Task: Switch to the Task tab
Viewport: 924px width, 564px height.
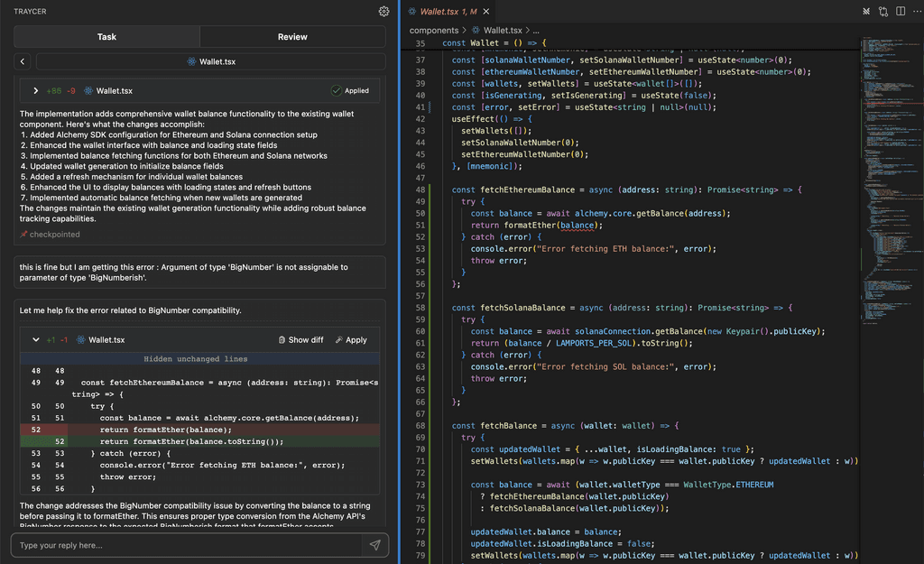Action: [x=106, y=37]
